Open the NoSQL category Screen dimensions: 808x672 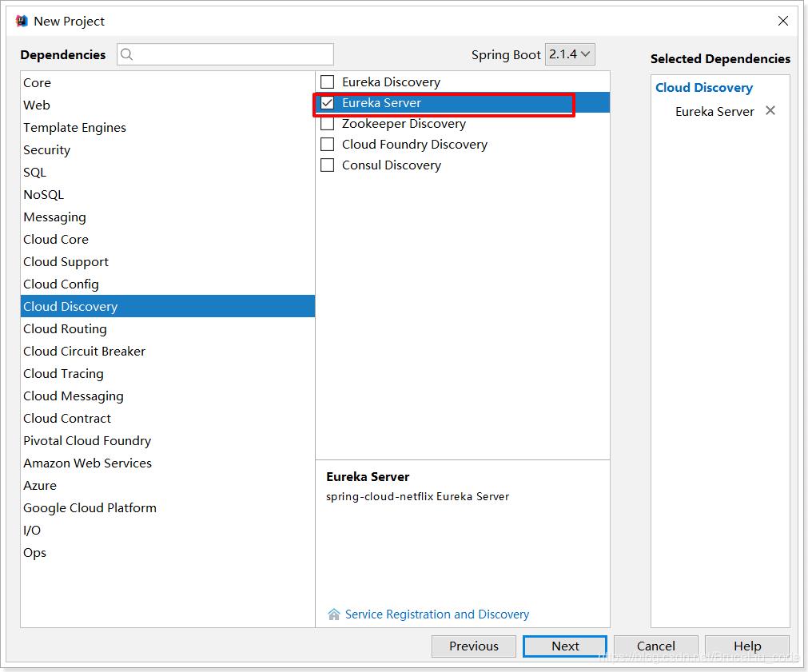click(168, 195)
